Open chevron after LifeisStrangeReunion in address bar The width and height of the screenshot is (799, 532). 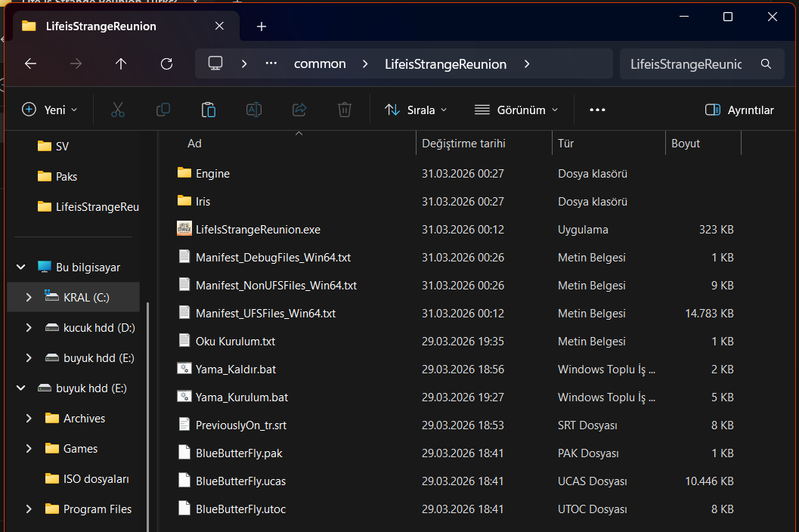click(527, 63)
